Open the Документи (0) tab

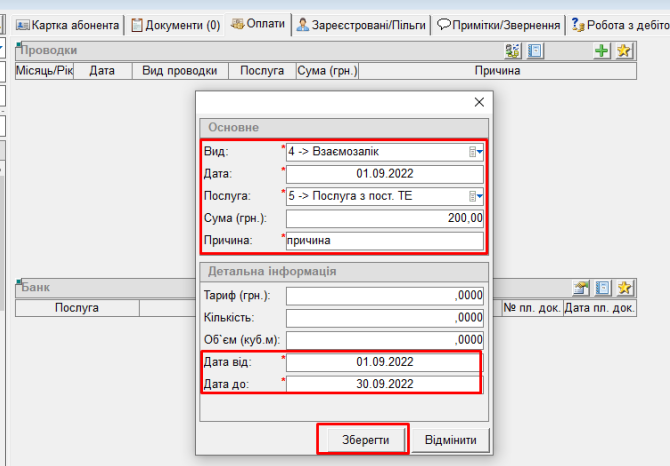176,25
